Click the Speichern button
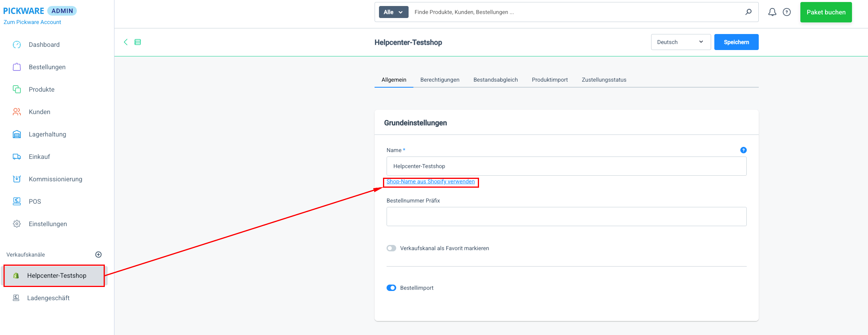 pyautogui.click(x=736, y=42)
